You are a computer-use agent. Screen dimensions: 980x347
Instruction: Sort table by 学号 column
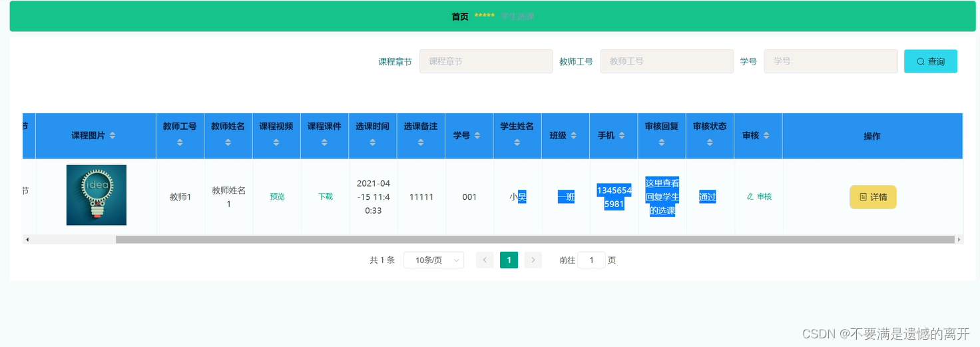[478, 136]
